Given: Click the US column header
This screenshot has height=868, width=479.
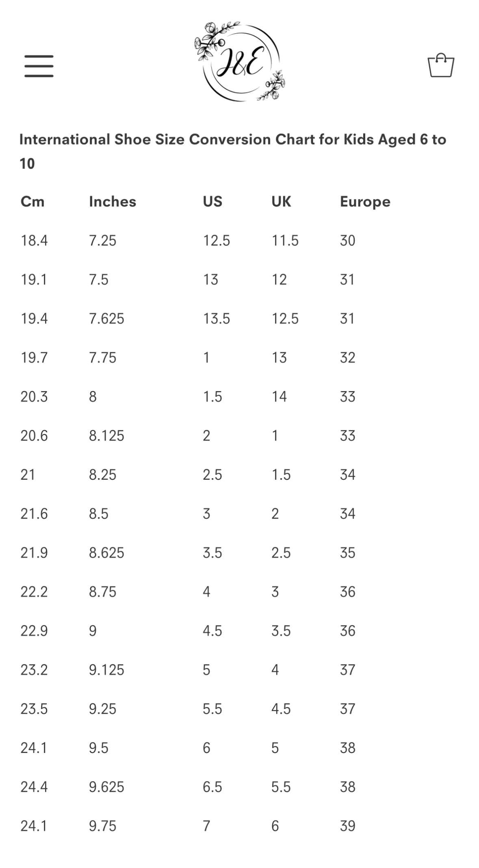Looking at the screenshot, I should (212, 202).
